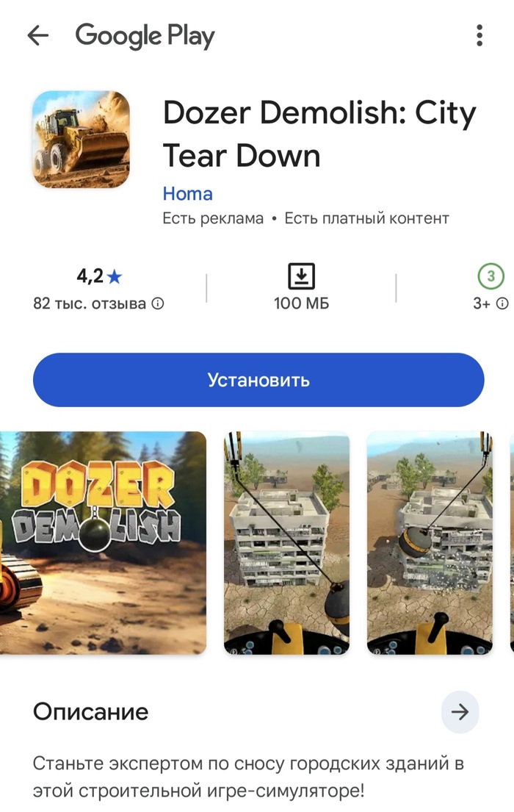Tap the description text about сносу городских зданий
514x812 pixels.
(x=248, y=777)
